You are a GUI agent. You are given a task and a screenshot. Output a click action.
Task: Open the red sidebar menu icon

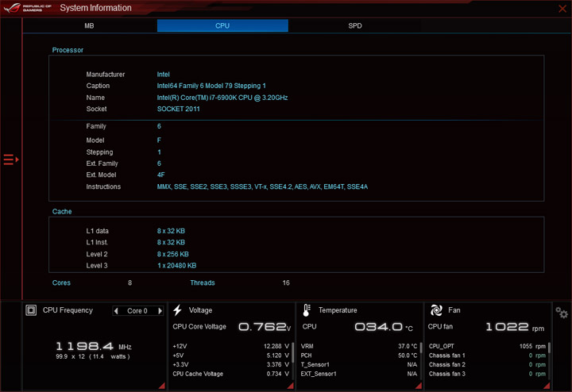11,159
